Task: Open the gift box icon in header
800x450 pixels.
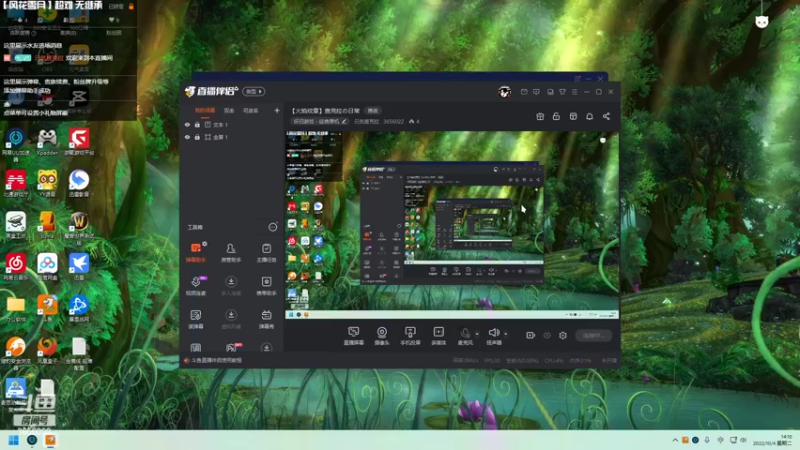Action: [x=540, y=116]
